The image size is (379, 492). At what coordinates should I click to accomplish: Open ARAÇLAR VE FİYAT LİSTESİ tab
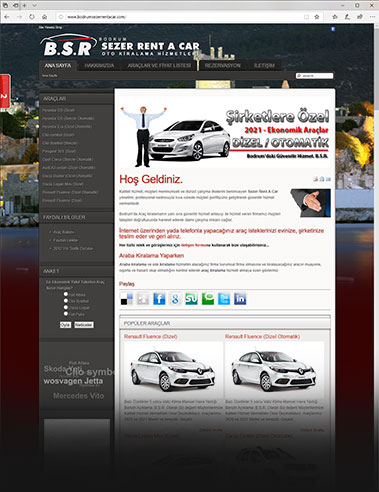coord(159,66)
